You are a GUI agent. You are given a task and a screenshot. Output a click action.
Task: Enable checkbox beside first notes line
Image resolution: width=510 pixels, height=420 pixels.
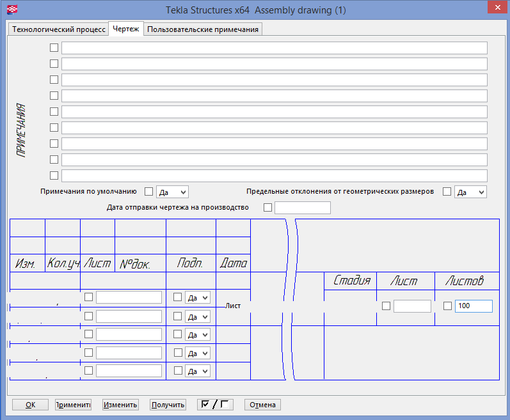click(54, 48)
